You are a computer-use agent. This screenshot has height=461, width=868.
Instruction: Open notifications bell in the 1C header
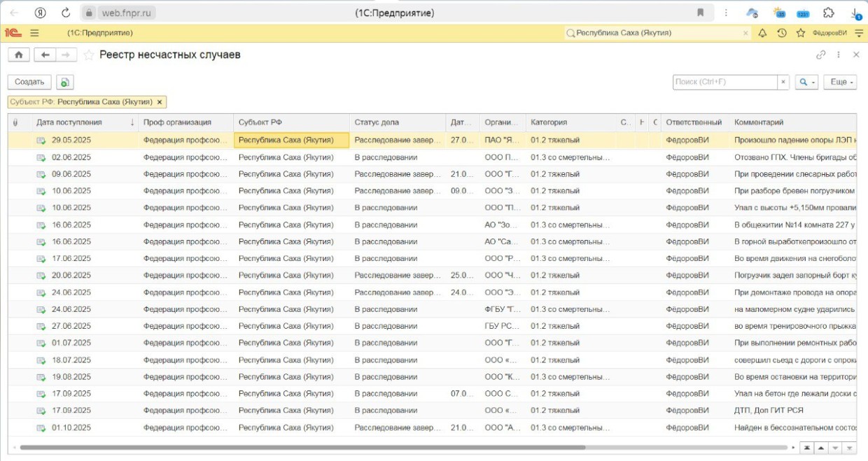pos(763,33)
